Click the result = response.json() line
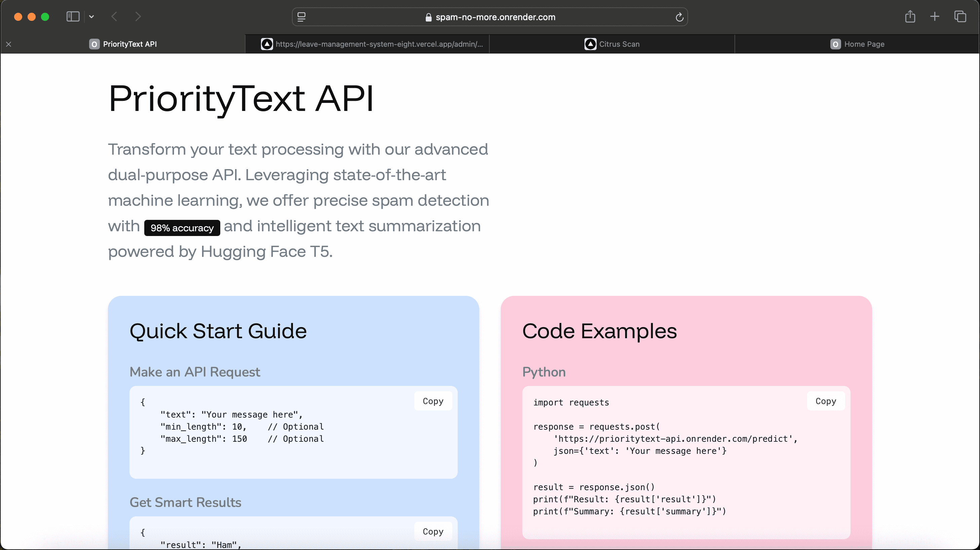980x550 pixels. (x=594, y=487)
